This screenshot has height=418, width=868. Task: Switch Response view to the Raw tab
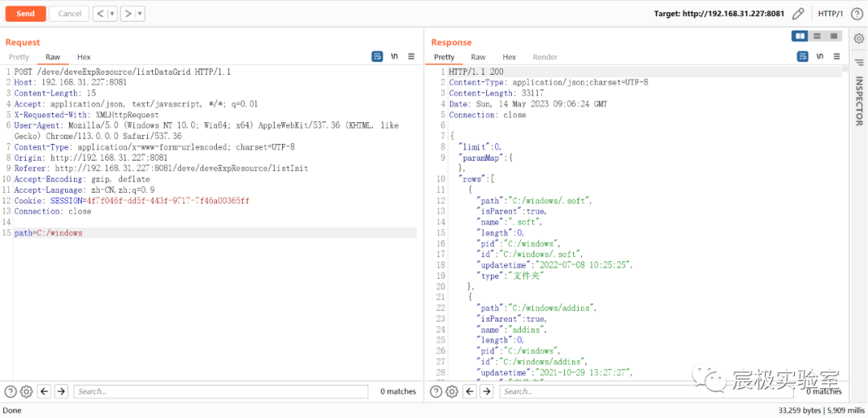point(478,57)
